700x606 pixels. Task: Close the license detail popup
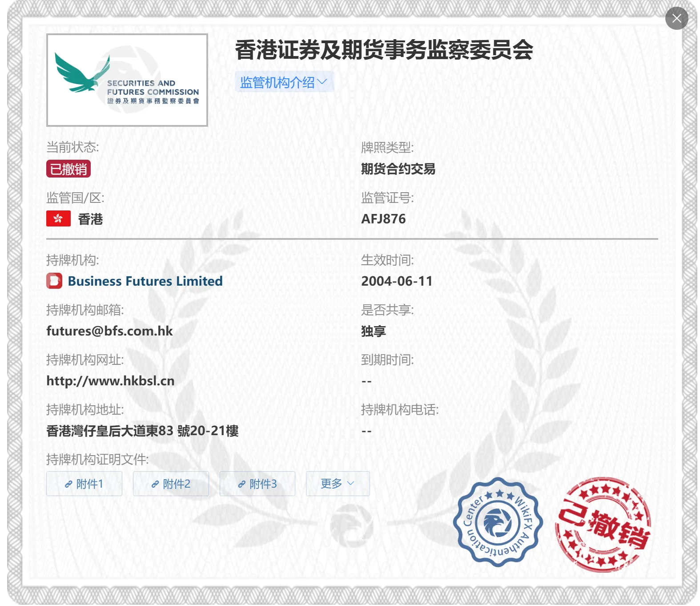[676, 18]
